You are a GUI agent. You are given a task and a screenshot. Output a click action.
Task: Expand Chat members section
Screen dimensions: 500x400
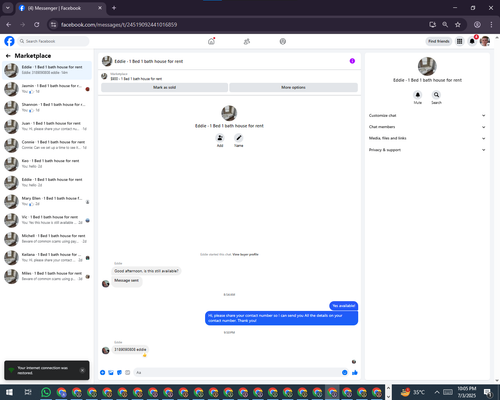pyautogui.click(x=427, y=127)
